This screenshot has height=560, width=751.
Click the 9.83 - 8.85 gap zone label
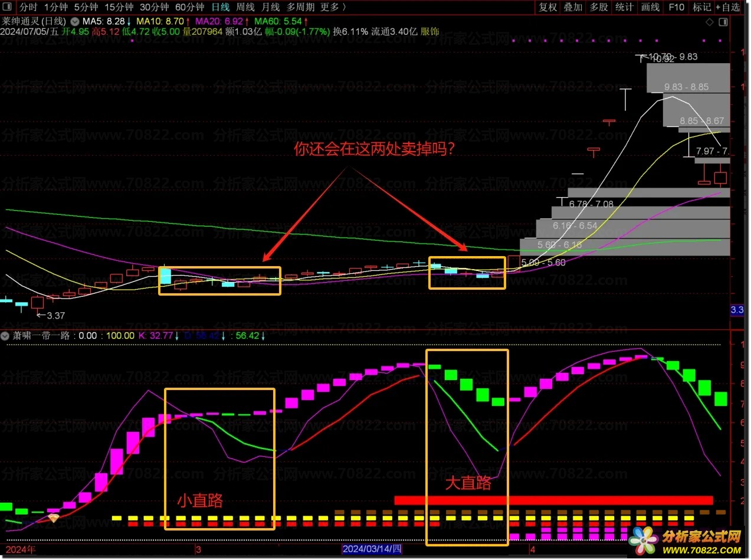[686, 87]
